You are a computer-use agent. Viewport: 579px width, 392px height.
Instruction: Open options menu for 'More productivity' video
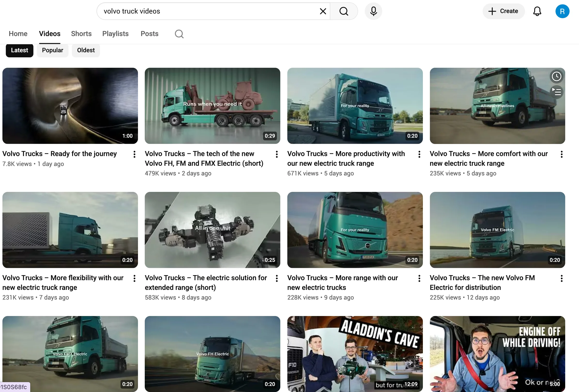[x=419, y=154]
